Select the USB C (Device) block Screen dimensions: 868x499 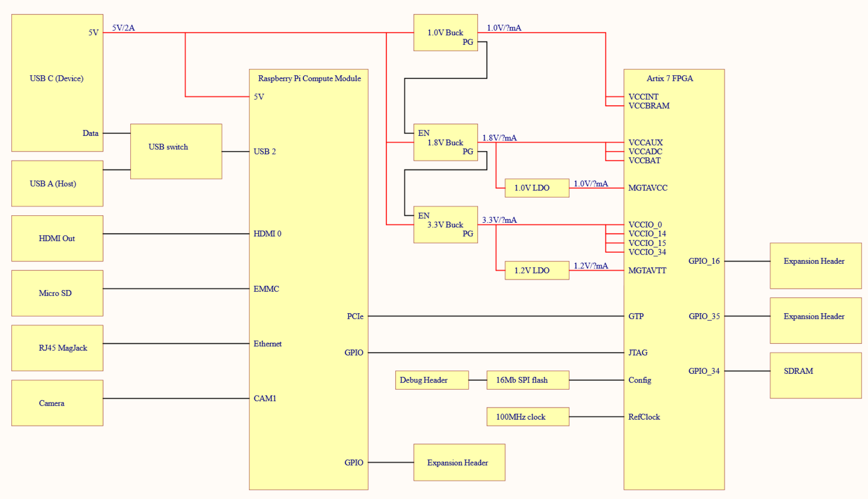[57, 83]
